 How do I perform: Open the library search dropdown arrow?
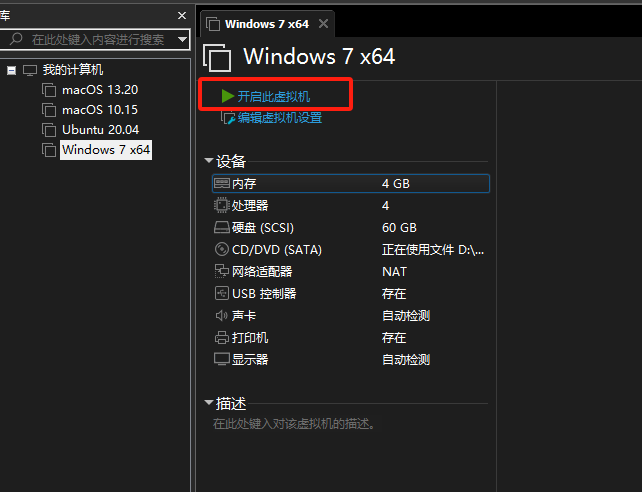pos(182,39)
